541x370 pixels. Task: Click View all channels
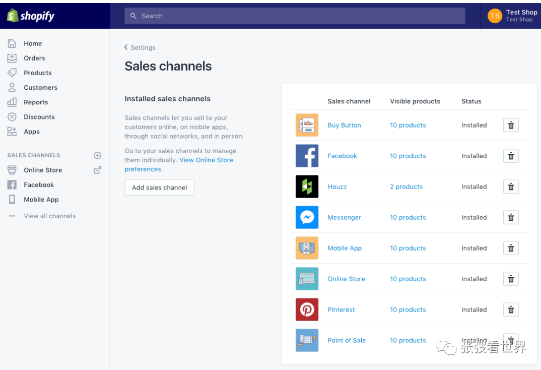coord(50,216)
